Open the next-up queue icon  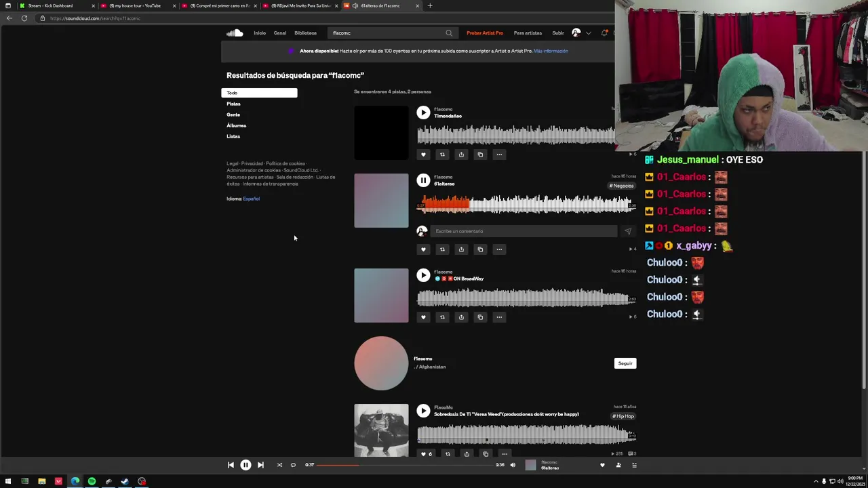(x=634, y=465)
